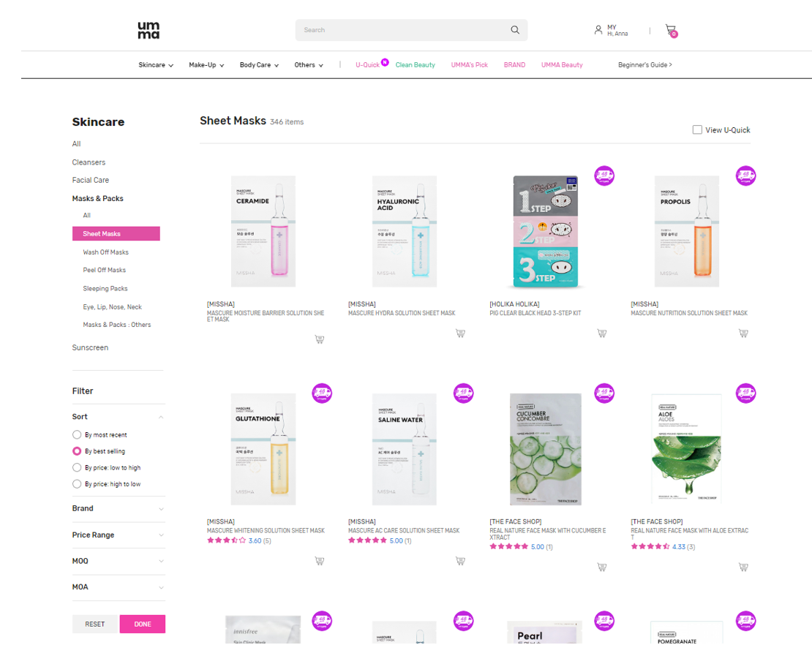The width and height of the screenshot is (812, 645).
Task: Open the Skincare dropdown menu
Action: [x=156, y=65]
